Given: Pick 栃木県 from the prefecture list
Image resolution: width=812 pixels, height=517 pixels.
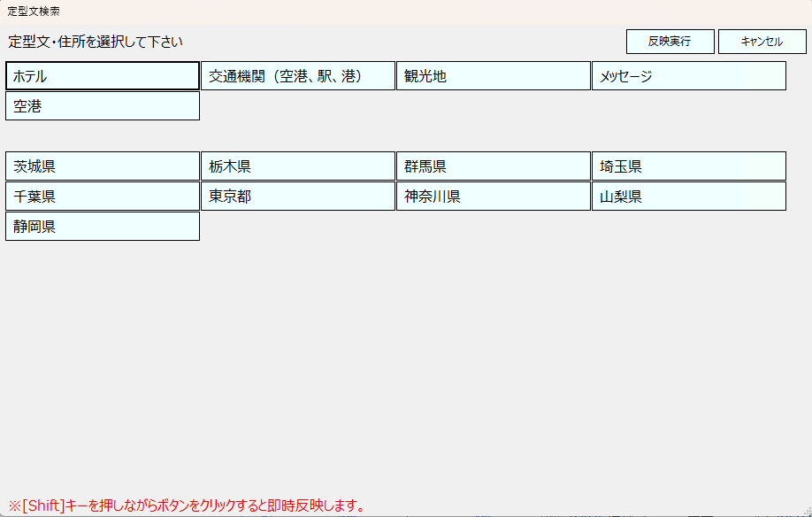Looking at the screenshot, I should click(x=298, y=166).
